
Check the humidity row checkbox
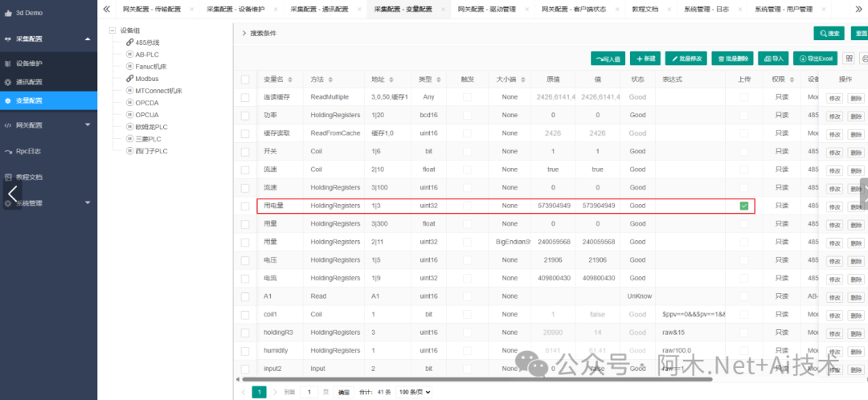[245, 351]
